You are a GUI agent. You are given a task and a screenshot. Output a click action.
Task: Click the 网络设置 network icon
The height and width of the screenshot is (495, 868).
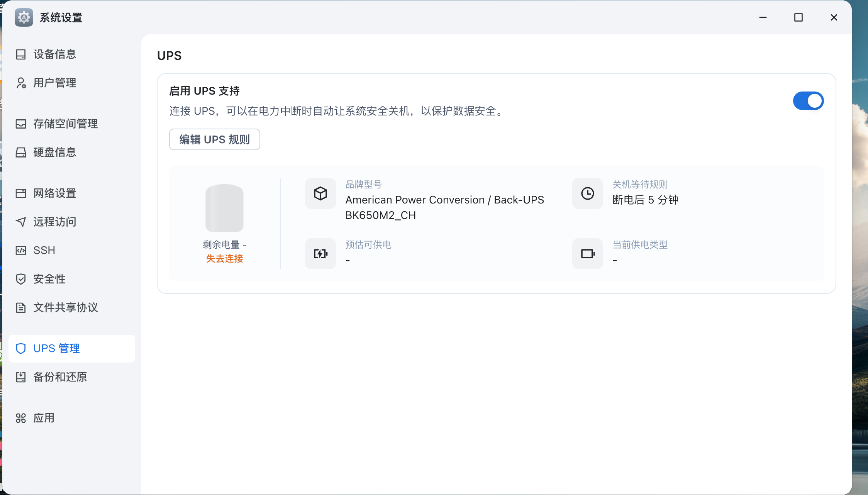[x=21, y=193]
